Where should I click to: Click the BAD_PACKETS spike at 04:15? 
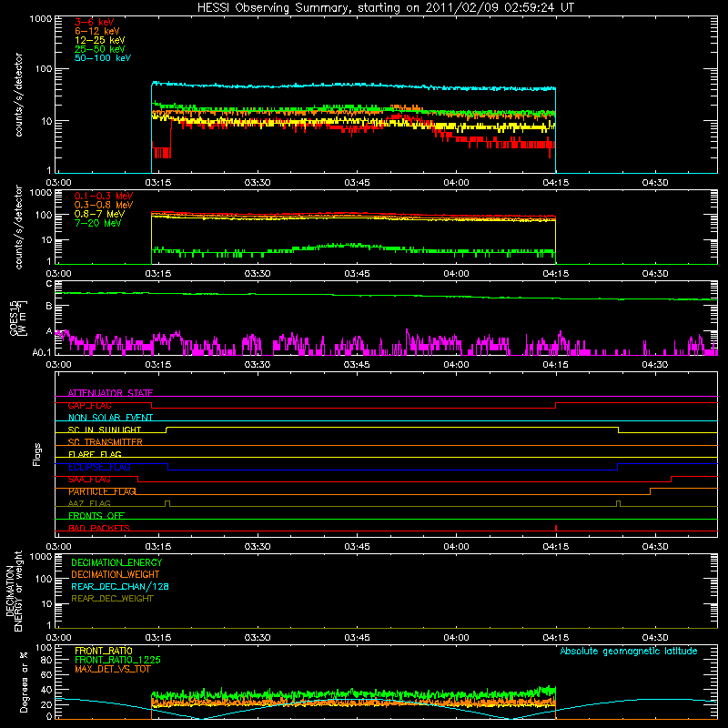[556, 528]
